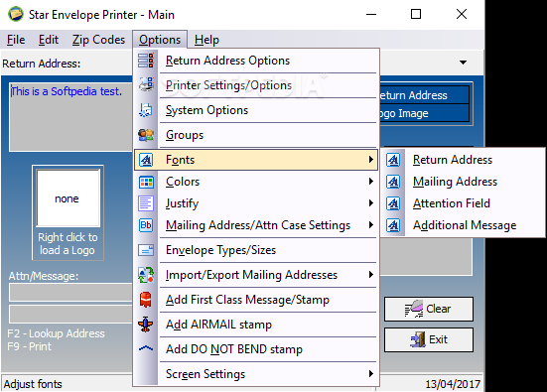
Task: Close the Star Envelope Printer window
Action: pos(462,14)
